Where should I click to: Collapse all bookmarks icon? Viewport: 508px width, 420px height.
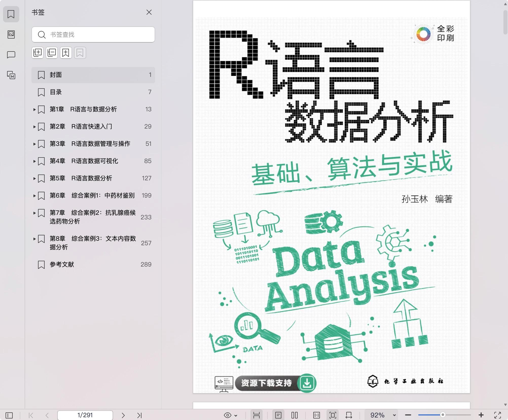[x=52, y=53]
